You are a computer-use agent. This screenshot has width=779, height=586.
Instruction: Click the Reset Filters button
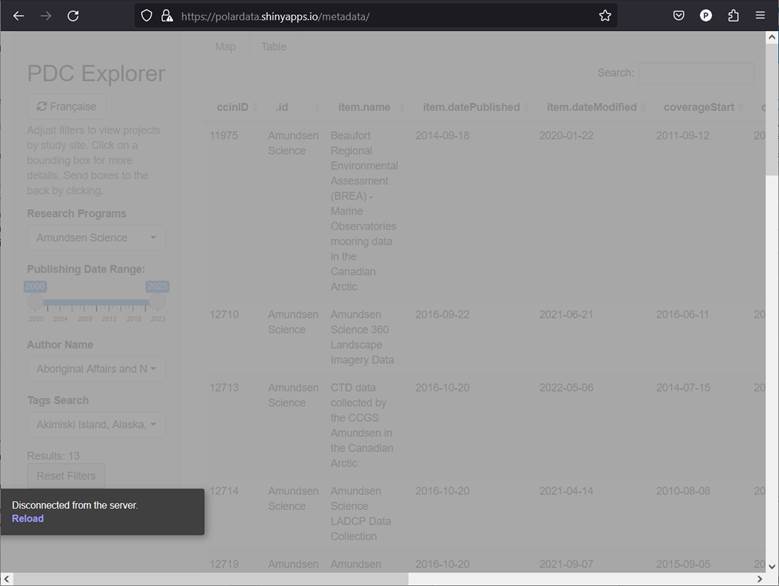point(66,476)
